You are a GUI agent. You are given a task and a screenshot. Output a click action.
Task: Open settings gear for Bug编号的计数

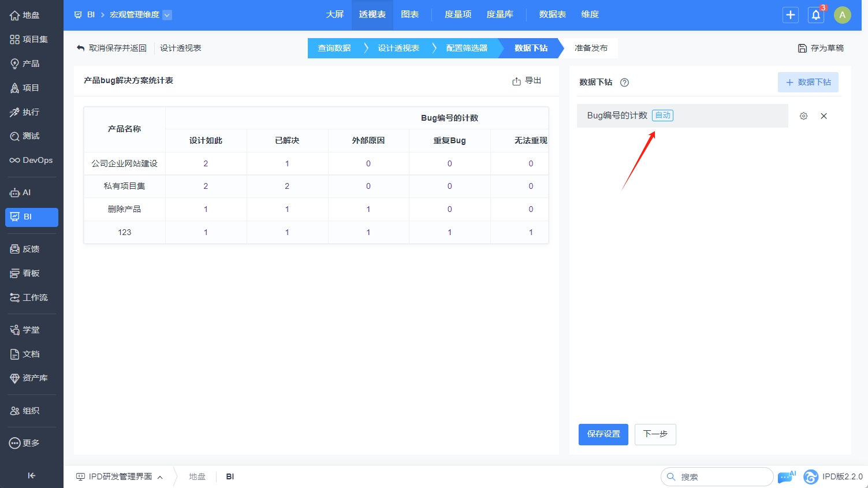(x=803, y=116)
